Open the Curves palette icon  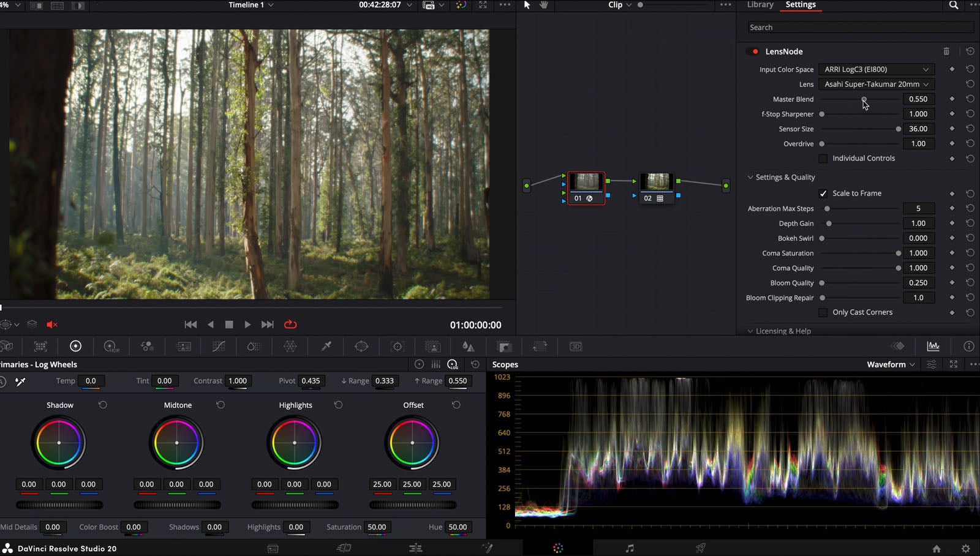218,347
